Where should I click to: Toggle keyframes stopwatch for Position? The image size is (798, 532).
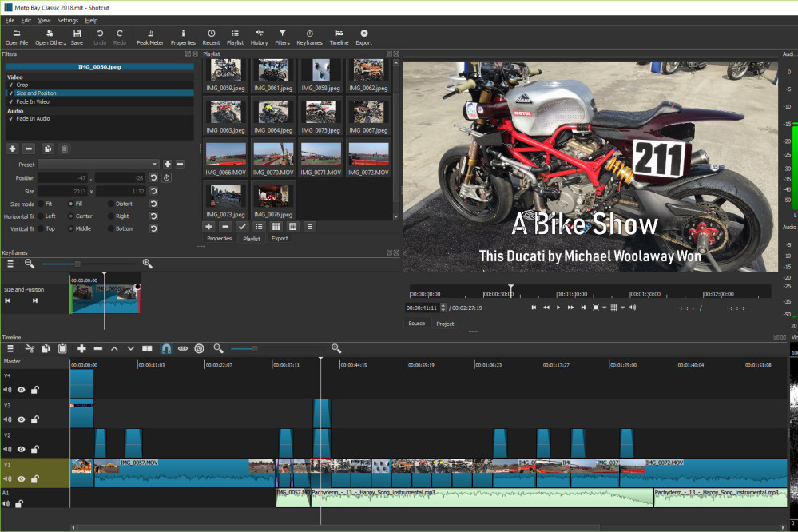(166, 177)
